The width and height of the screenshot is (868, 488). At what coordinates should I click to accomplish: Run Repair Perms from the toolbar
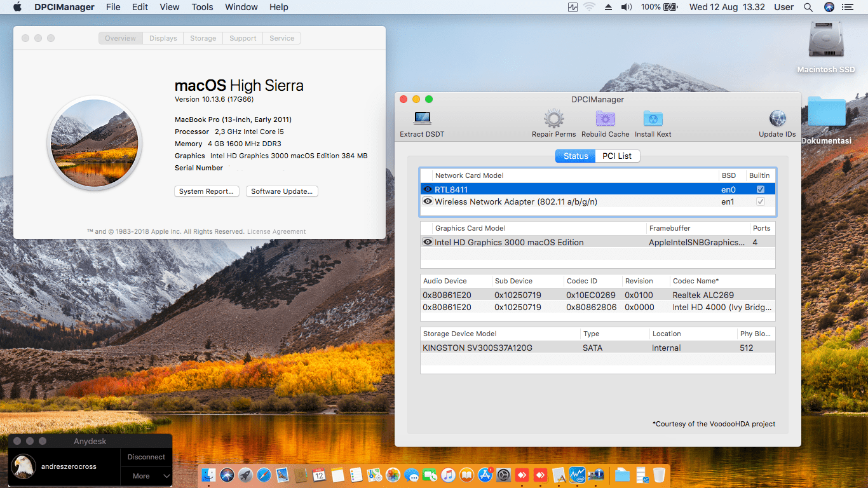(553, 119)
